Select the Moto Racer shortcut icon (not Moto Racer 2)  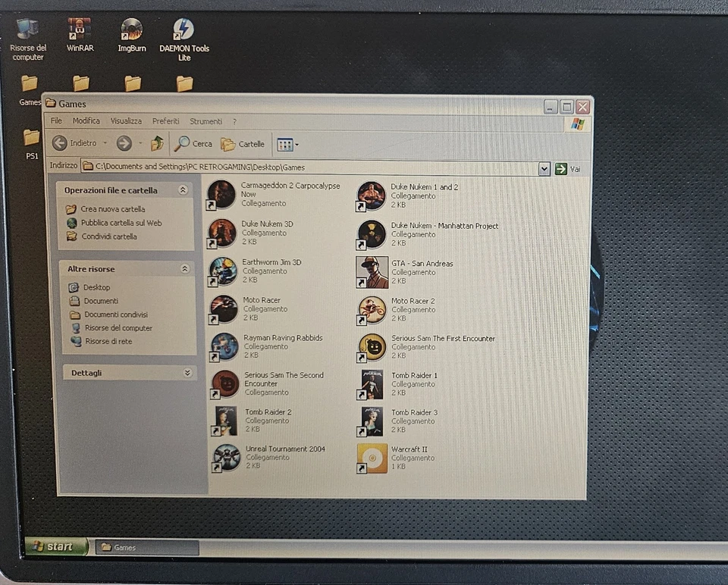pyautogui.click(x=224, y=309)
